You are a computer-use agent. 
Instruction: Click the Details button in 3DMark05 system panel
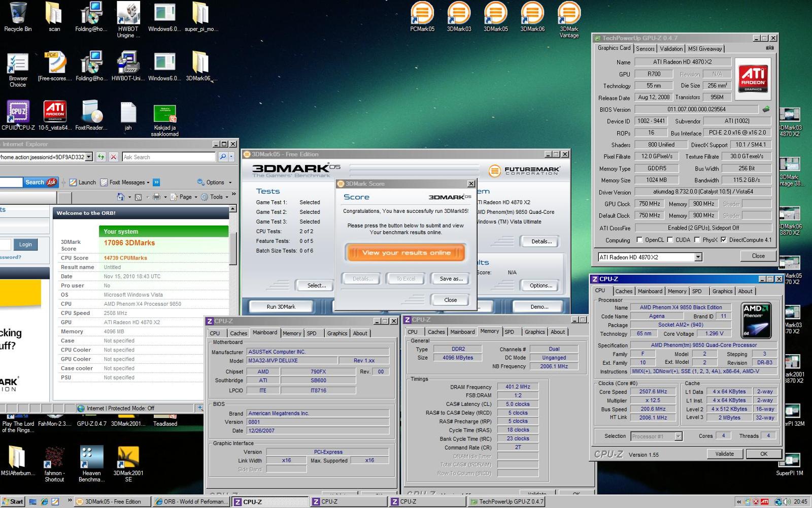[x=541, y=241]
